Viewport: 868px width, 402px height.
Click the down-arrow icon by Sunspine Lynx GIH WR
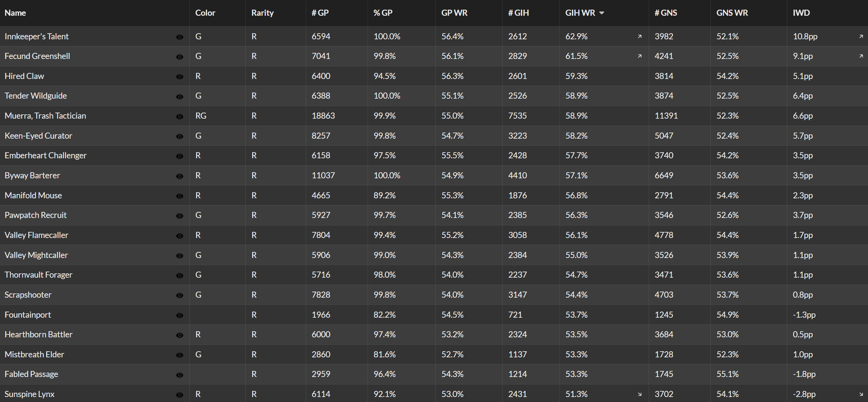click(x=640, y=394)
